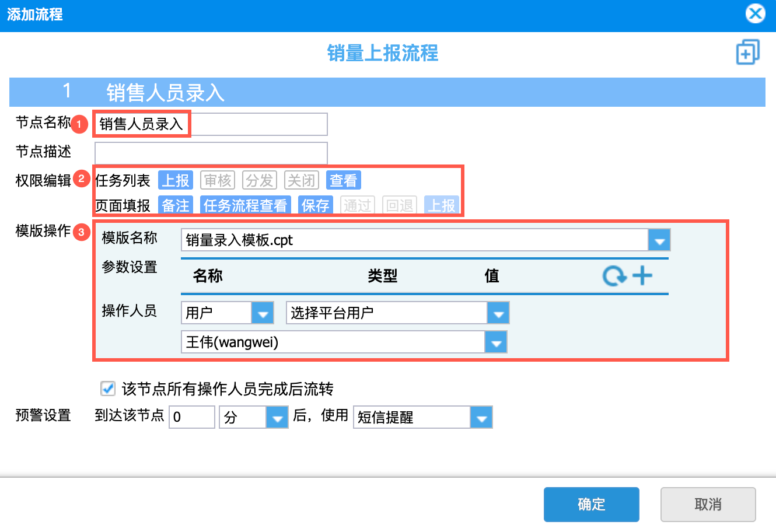Screen dimensions: 776x532
Task: Open the 王伟(wangwei) user dropdown
Action: (x=496, y=342)
